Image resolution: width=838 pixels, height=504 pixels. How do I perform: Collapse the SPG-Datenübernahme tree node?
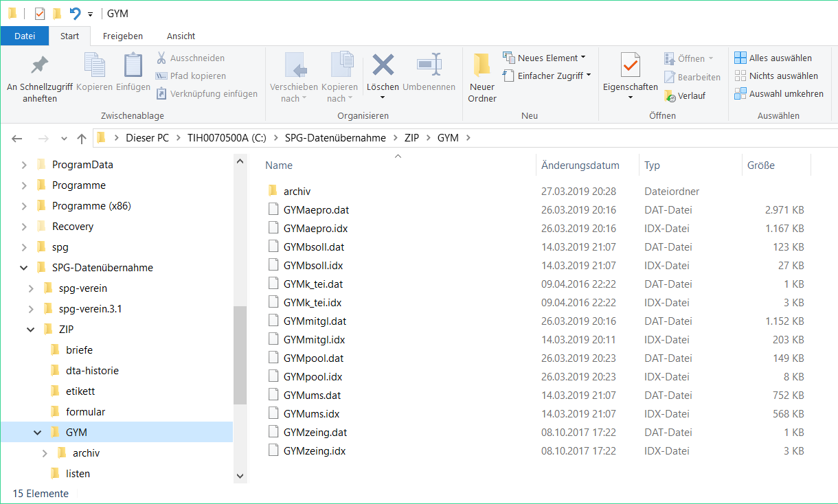coord(24,268)
